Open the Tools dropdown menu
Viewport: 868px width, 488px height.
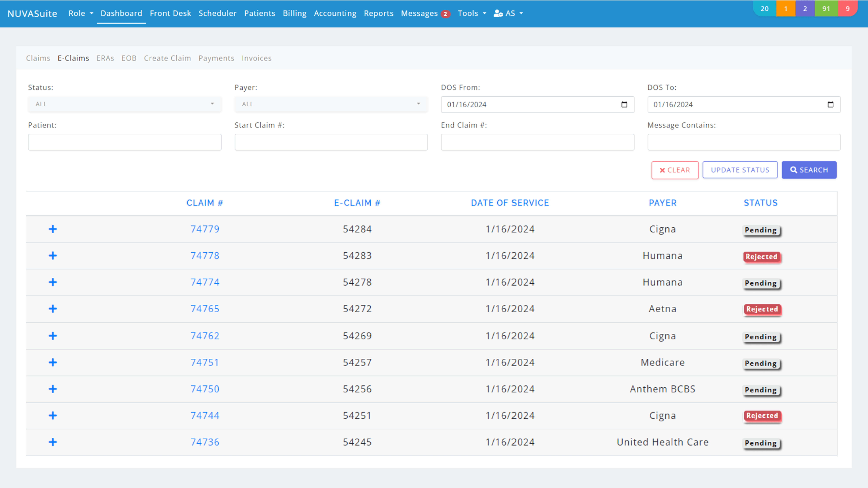pyautogui.click(x=472, y=13)
